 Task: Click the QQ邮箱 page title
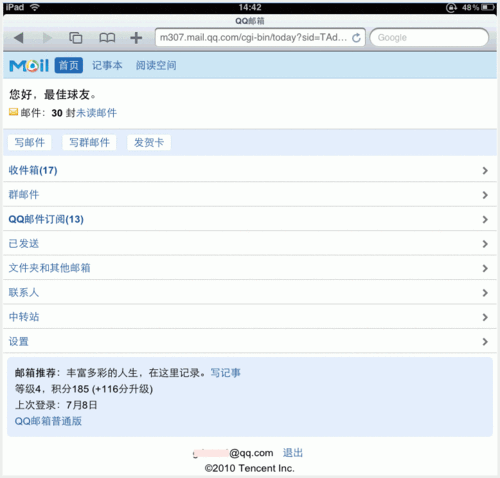250,21
